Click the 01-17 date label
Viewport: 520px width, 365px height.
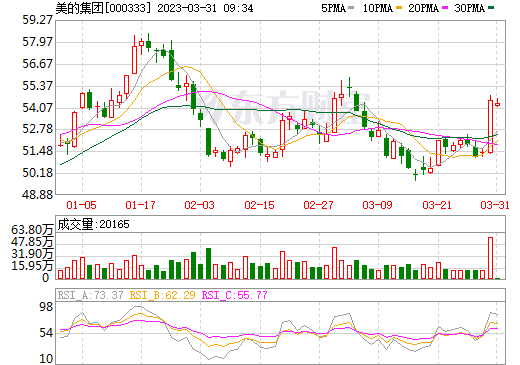point(140,205)
